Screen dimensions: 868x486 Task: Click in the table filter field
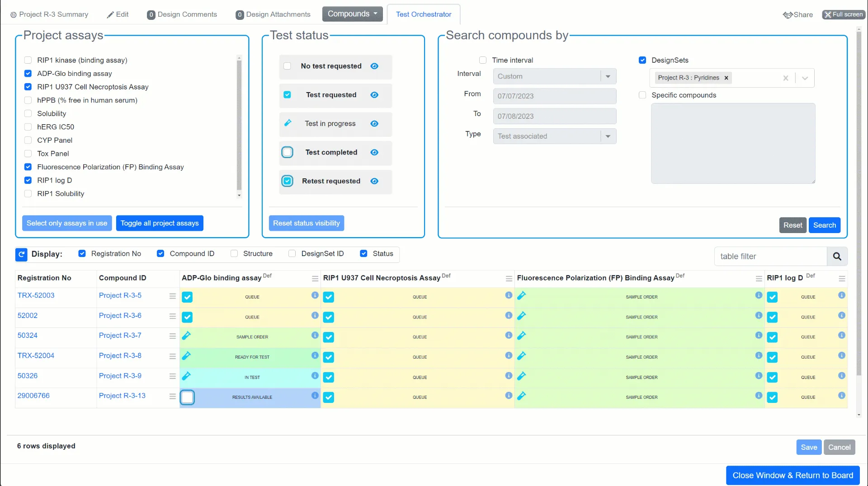pyautogui.click(x=771, y=257)
